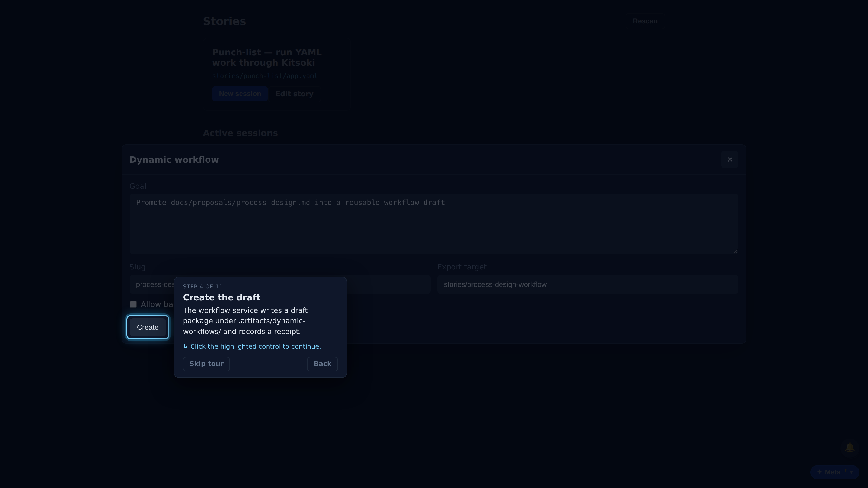This screenshot has width=868, height=488.
Task: Click the STEP 4 OF 11 label
Action: (x=203, y=287)
